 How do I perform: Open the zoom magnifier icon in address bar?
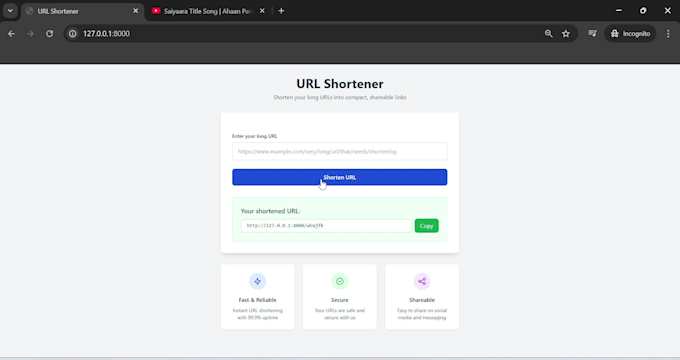click(549, 33)
